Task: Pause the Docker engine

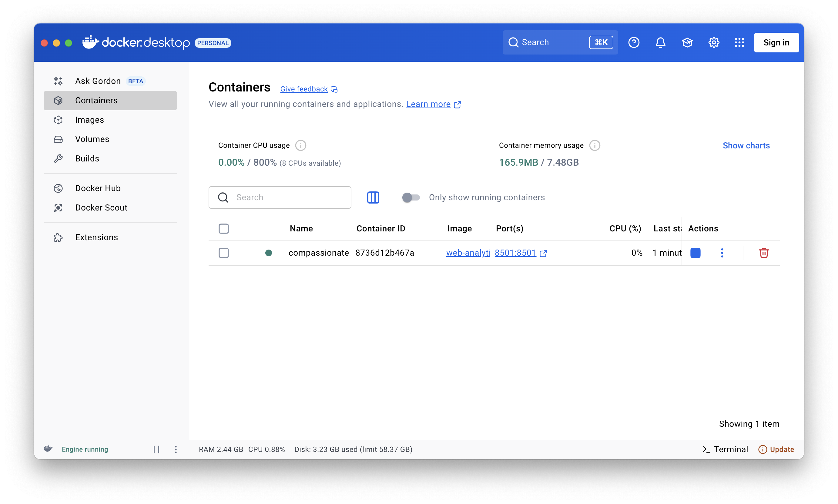Action: pos(156,449)
